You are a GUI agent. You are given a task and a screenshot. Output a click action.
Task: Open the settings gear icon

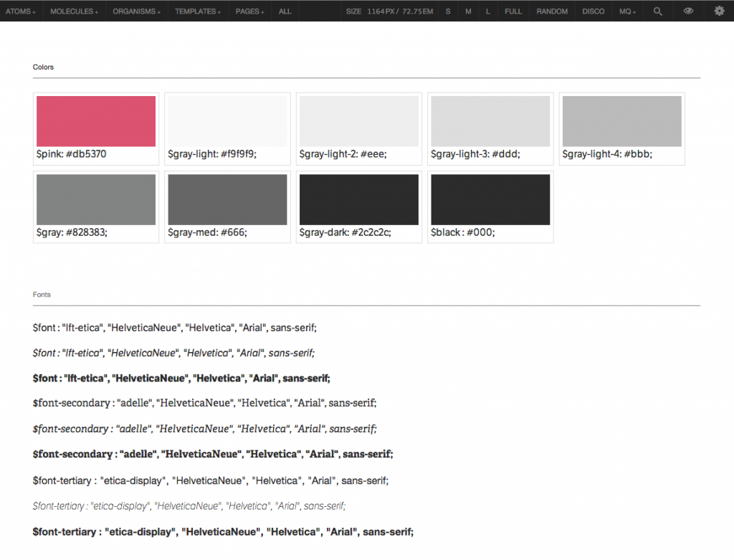pyautogui.click(x=719, y=11)
